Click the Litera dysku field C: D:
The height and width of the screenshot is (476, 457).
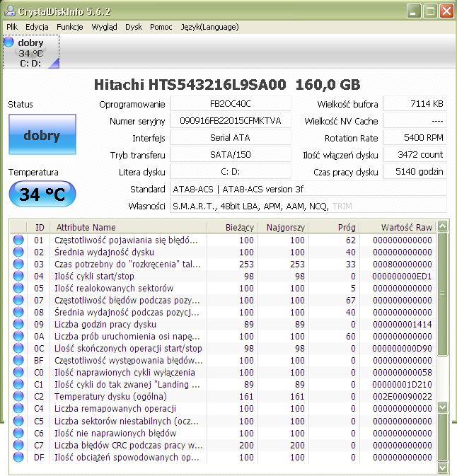[231, 172]
